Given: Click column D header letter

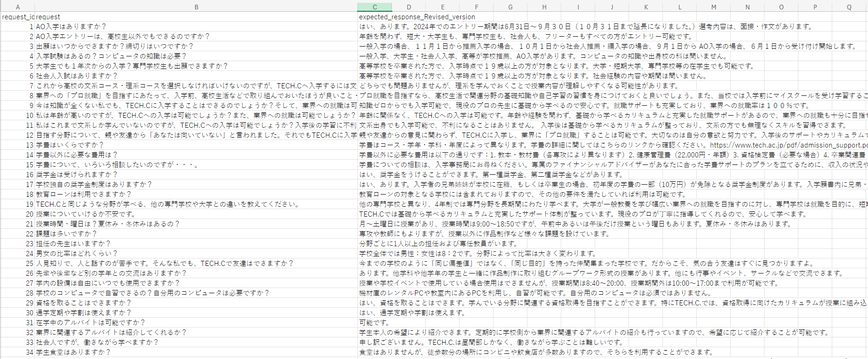Looking at the screenshot, I should [408, 7].
